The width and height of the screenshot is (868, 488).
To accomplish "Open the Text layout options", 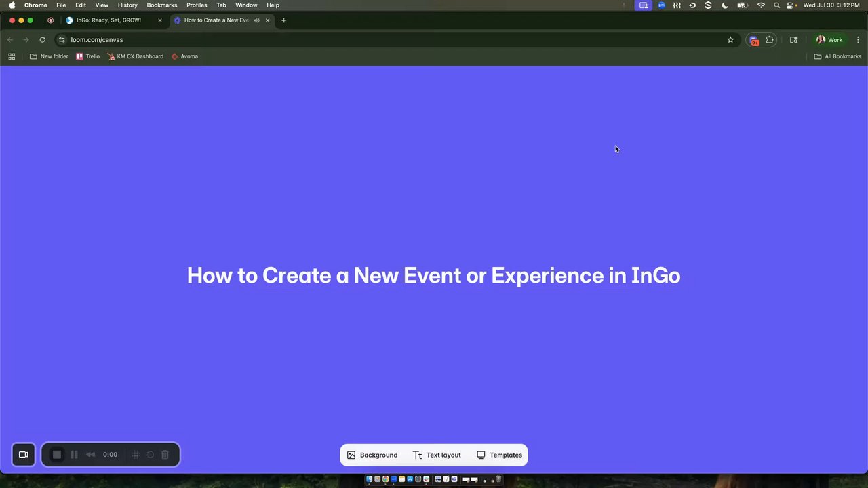I will pos(437,455).
